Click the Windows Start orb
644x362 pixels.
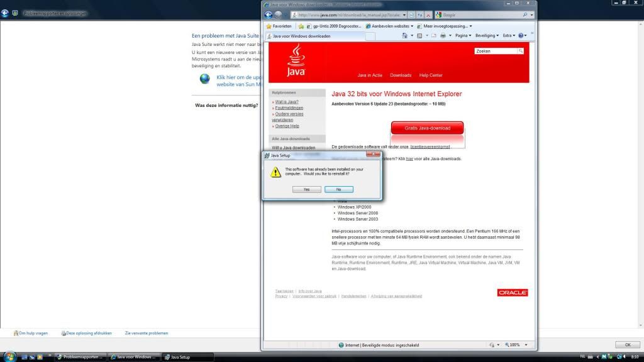click(9, 357)
